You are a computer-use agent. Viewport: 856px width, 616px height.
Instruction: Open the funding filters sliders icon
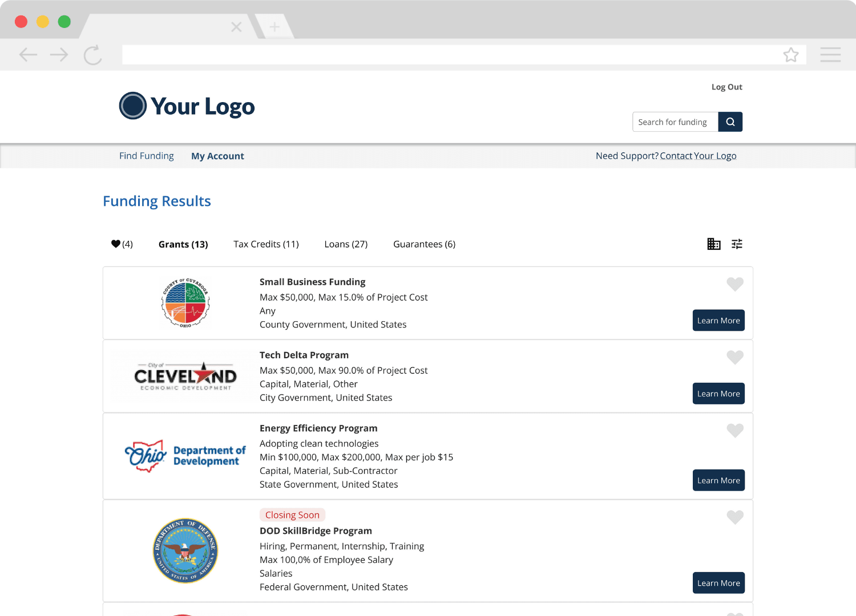pyautogui.click(x=737, y=244)
